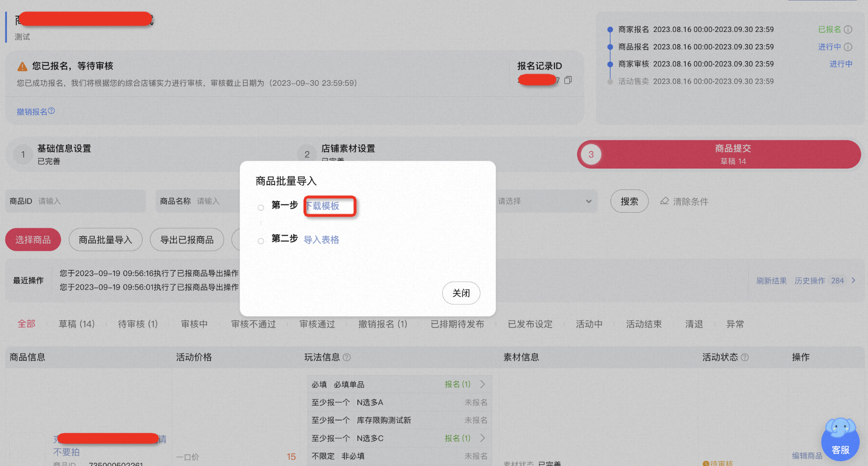Screen dimensions: 868x466
Task: Click the 商品名称 input field
Action: (x=198, y=201)
